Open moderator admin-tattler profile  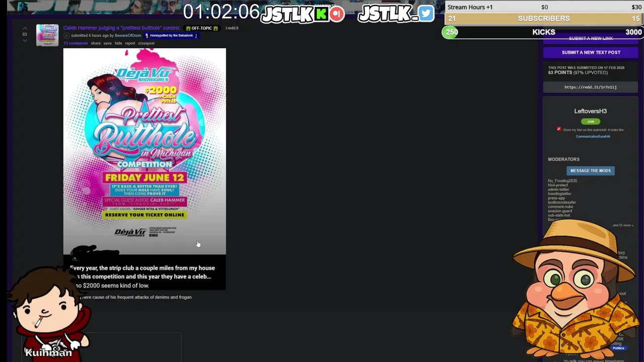click(558, 190)
